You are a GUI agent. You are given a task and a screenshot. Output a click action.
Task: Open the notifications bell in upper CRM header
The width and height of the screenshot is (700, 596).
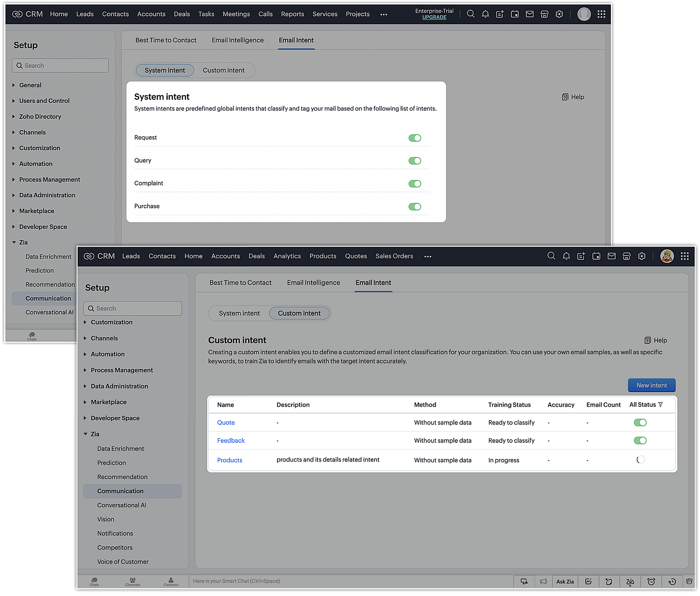coord(485,14)
